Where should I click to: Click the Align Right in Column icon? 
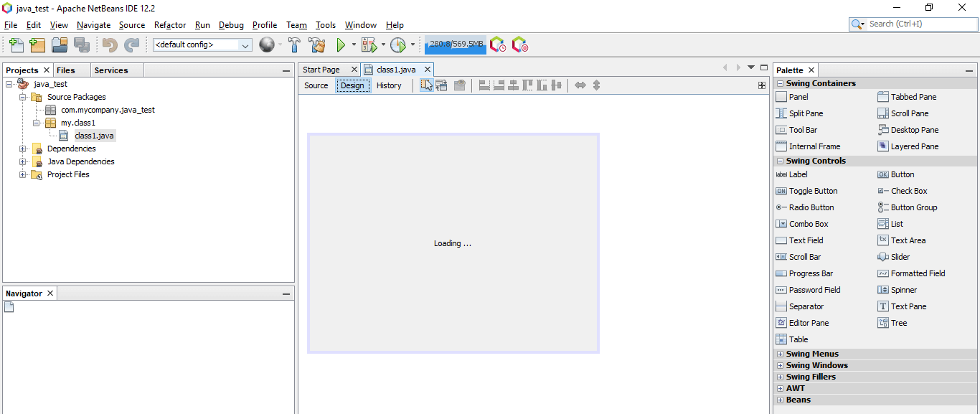(499, 85)
